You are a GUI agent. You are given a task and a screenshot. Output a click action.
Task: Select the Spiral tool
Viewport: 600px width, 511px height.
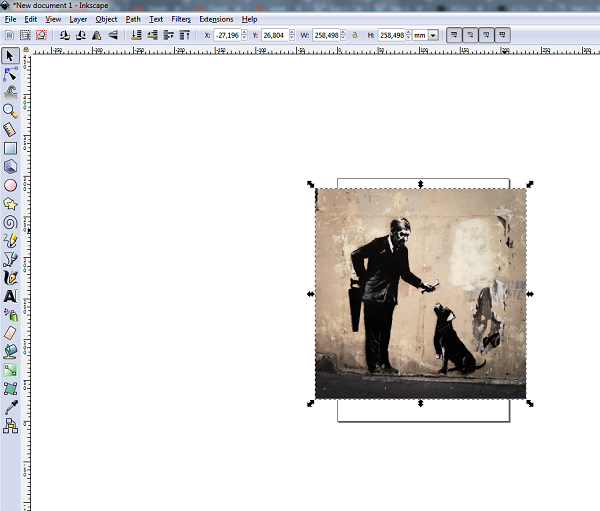tap(10, 222)
